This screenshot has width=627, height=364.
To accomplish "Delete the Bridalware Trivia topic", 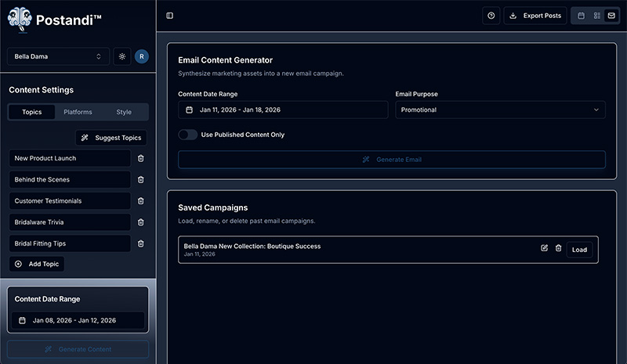I will pyautogui.click(x=141, y=222).
